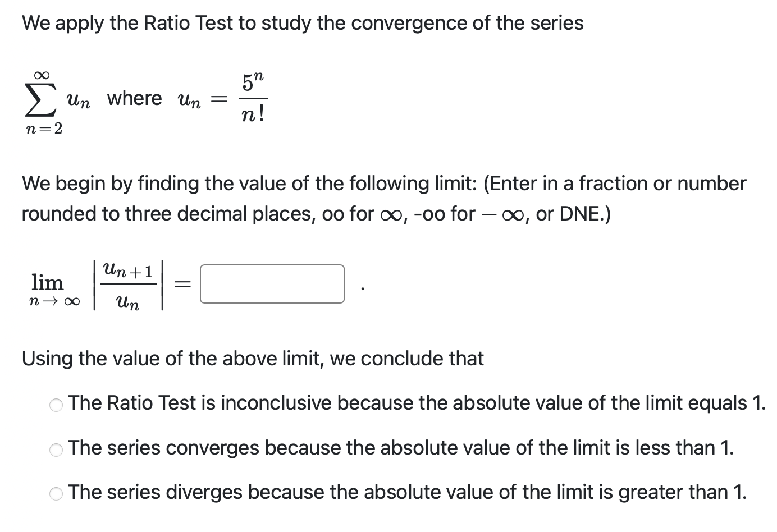Select the Ratio Test inconclusive radio button

[x=56, y=404]
